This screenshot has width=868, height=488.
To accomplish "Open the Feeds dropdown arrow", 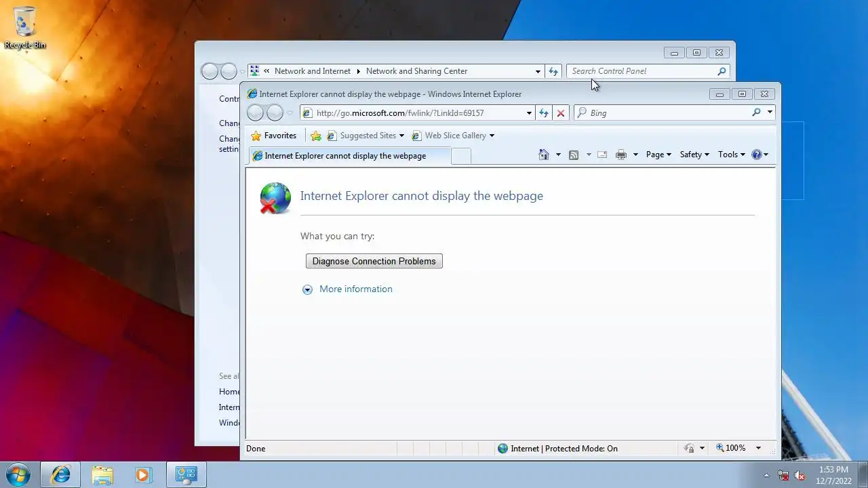I will [589, 155].
